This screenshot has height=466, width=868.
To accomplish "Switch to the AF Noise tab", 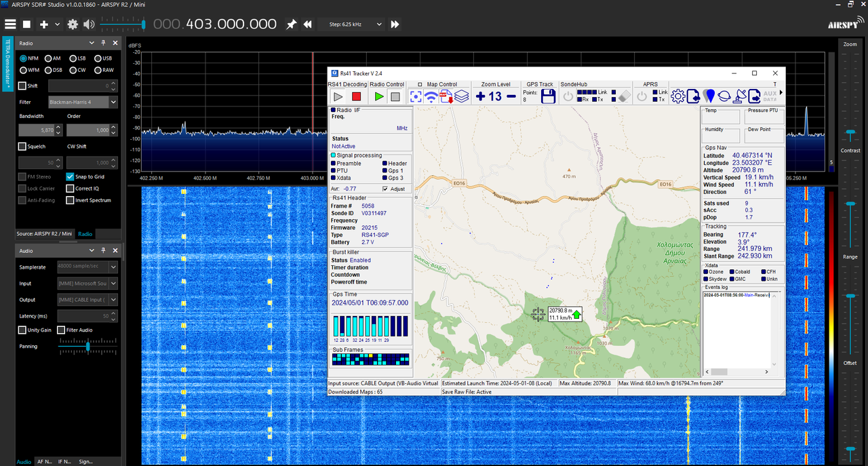I will [44, 461].
